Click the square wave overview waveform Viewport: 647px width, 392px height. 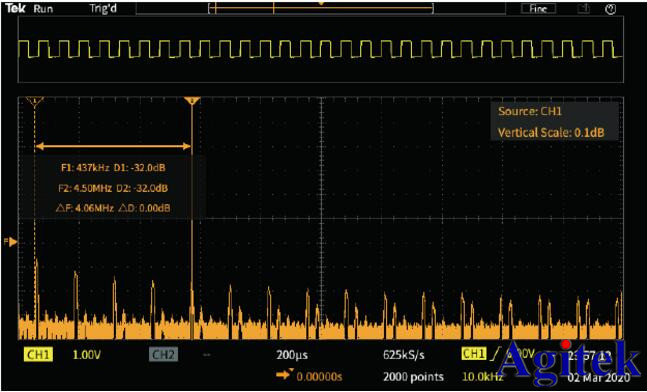tap(321, 49)
